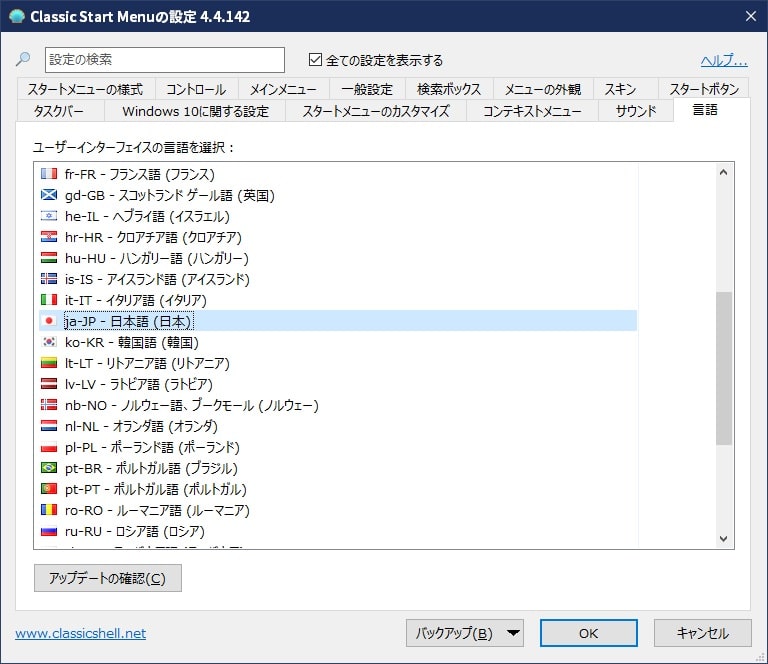This screenshot has height=664, width=768.
Task: Click the Scotland flag icon for gd-GB
Action: point(48,195)
